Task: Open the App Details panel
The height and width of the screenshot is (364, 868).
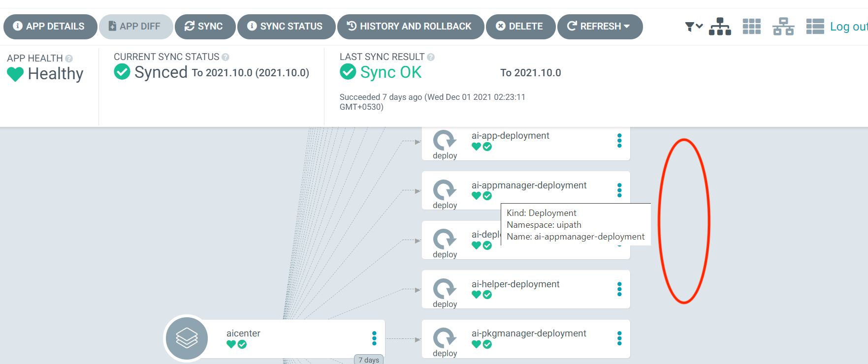Action: (50, 27)
